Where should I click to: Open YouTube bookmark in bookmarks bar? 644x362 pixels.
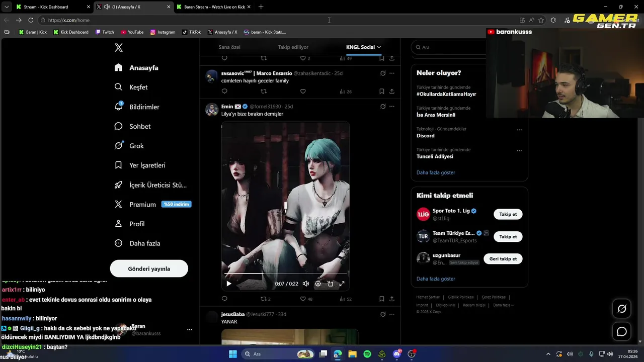[132, 32]
